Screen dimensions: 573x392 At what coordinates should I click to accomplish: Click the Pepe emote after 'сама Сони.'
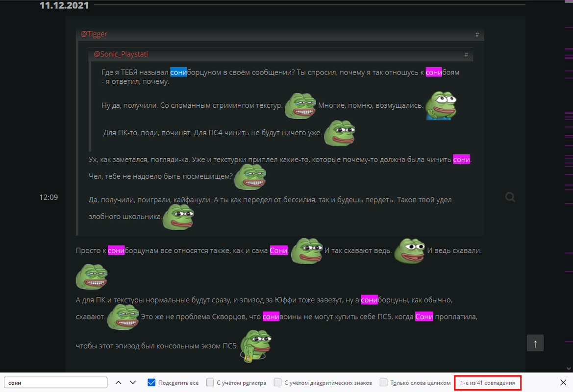(307, 251)
